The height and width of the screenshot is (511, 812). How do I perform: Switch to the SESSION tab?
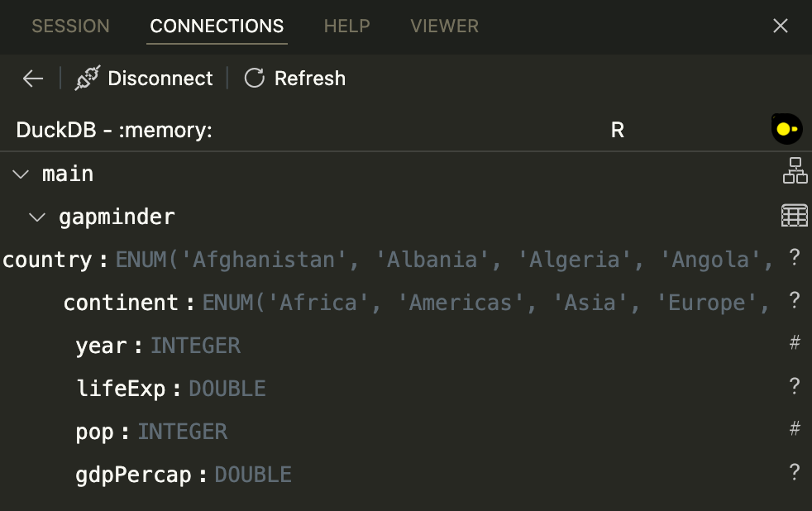pyautogui.click(x=71, y=26)
